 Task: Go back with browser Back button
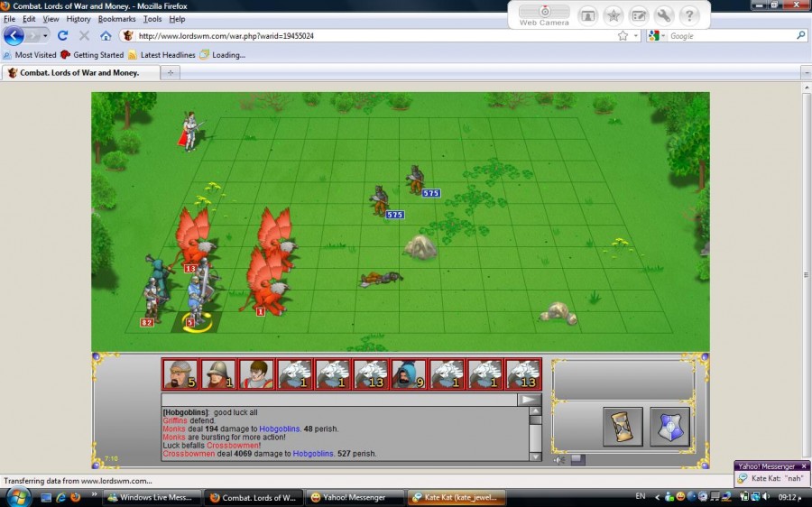(14, 36)
